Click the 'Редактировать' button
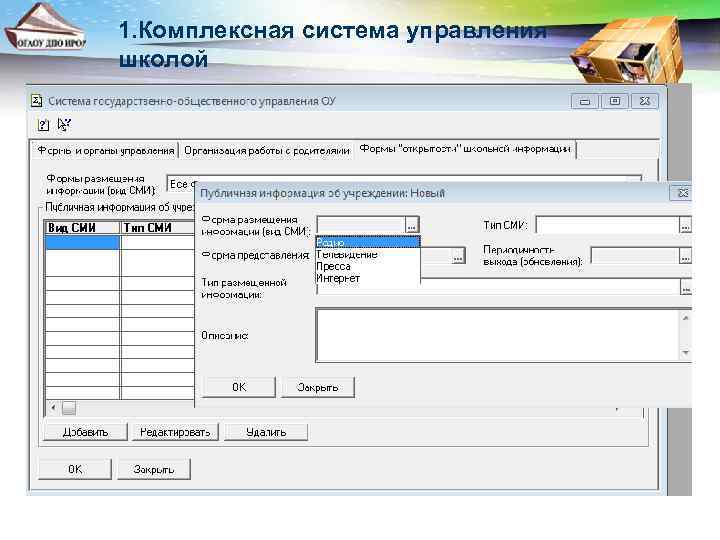This screenshot has height=540, width=720. point(175,432)
